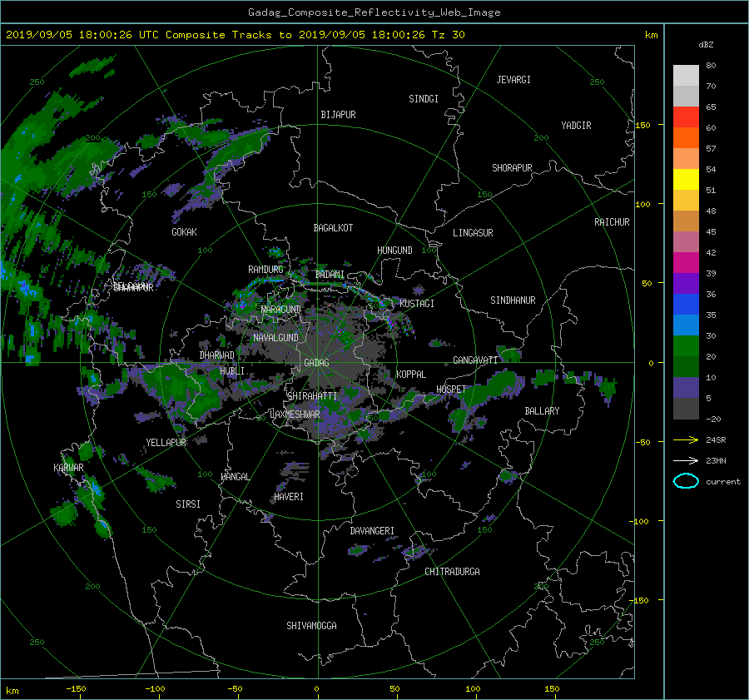Select the YELLAPUR label
Image resolution: width=749 pixels, height=700 pixels.
click(x=166, y=443)
